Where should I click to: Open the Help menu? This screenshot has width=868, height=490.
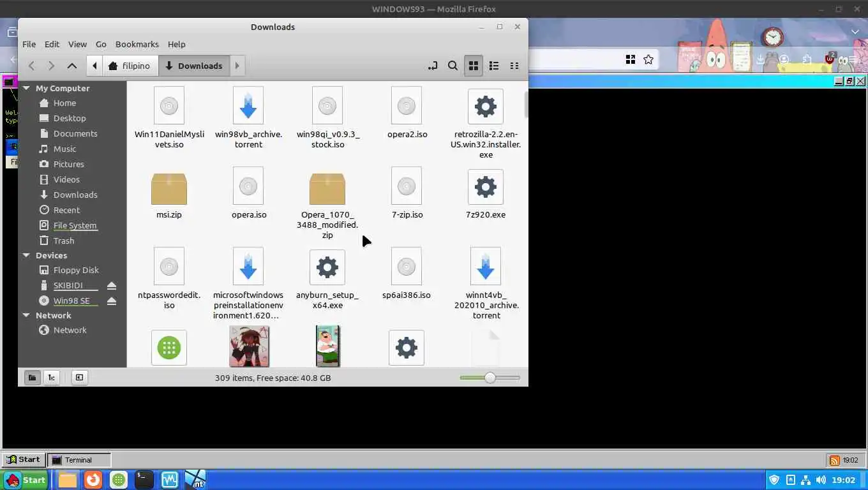[x=177, y=44]
